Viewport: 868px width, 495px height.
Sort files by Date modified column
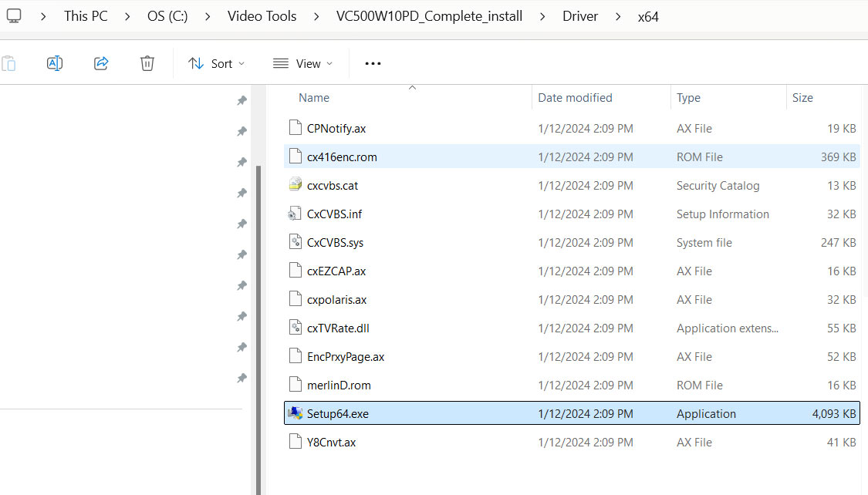pos(575,98)
